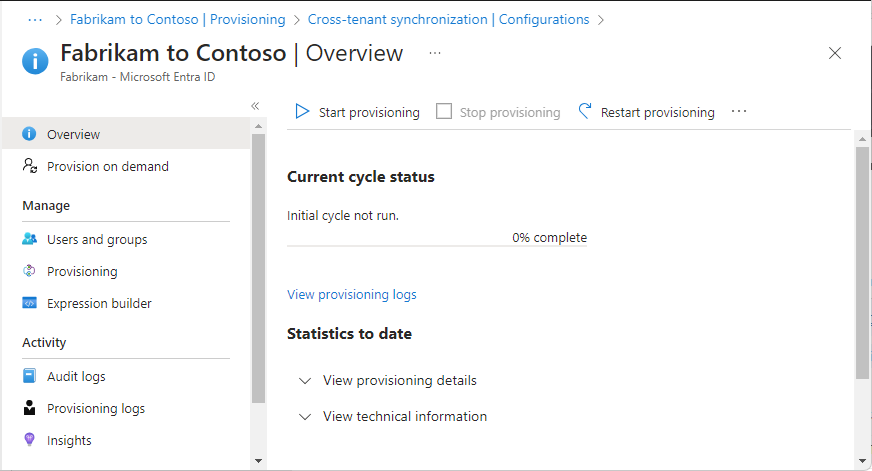
Task: Open View provisioning logs link
Action: coord(351,294)
